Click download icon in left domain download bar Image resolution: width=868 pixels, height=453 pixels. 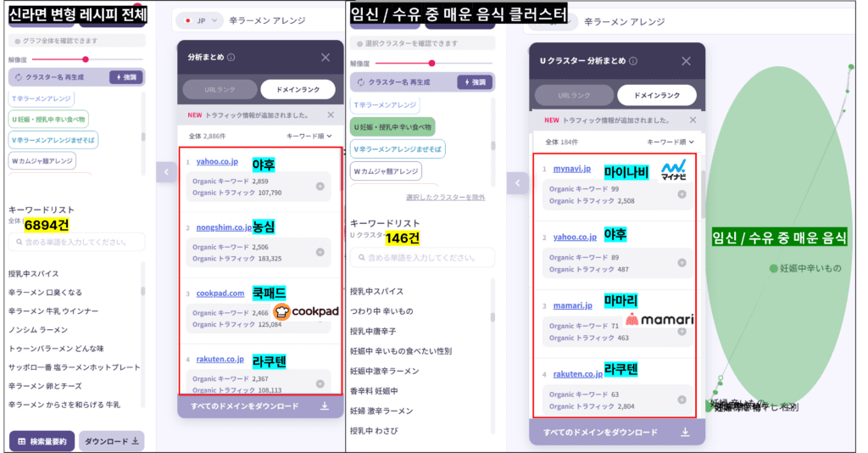pos(325,406)
